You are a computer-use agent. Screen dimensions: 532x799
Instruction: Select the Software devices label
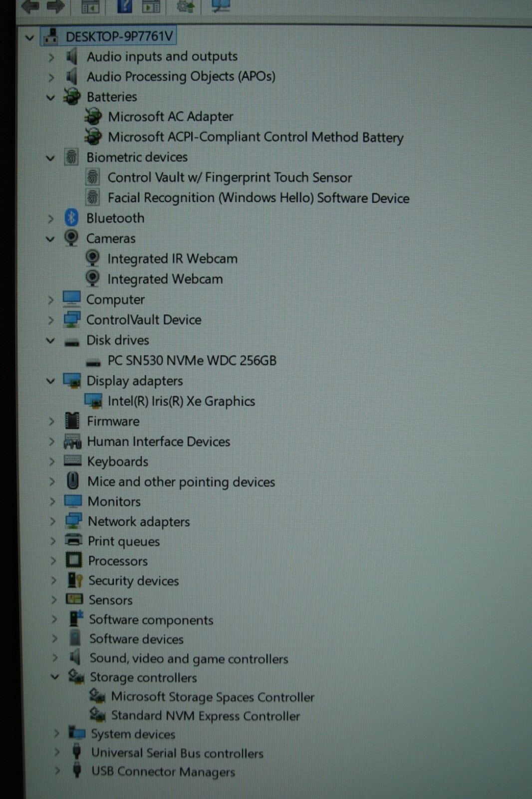(136, 639)
